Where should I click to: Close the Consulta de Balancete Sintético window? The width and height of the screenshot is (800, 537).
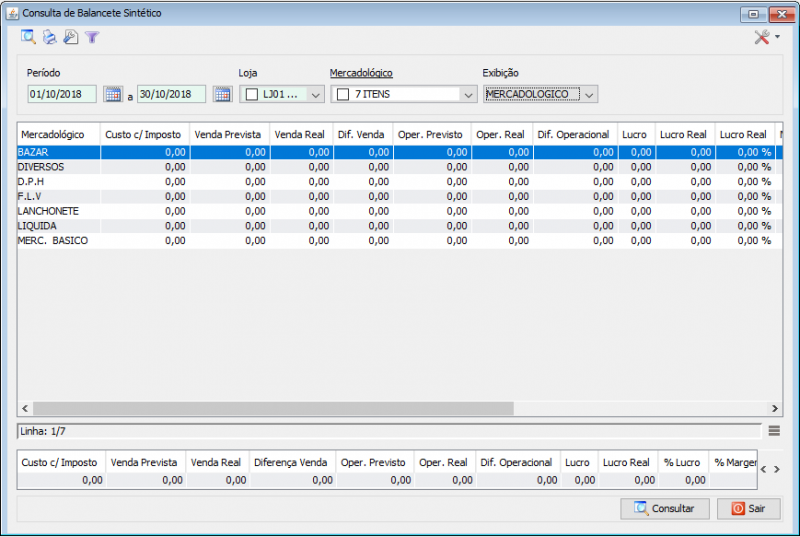tap(781, 14)
